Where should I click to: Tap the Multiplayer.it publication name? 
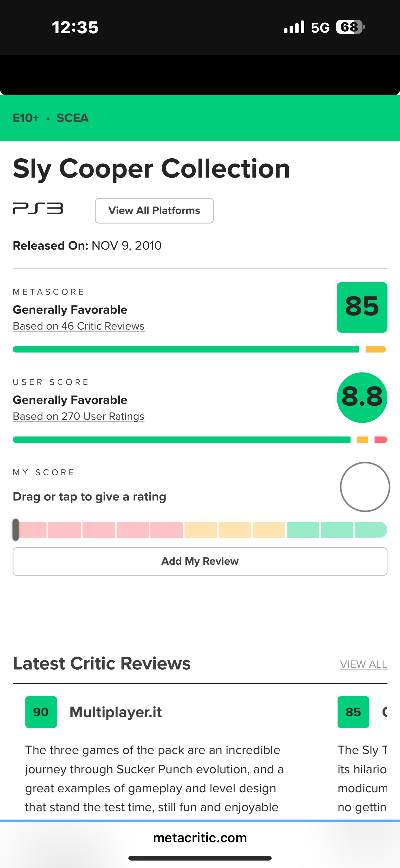(115, 712)
